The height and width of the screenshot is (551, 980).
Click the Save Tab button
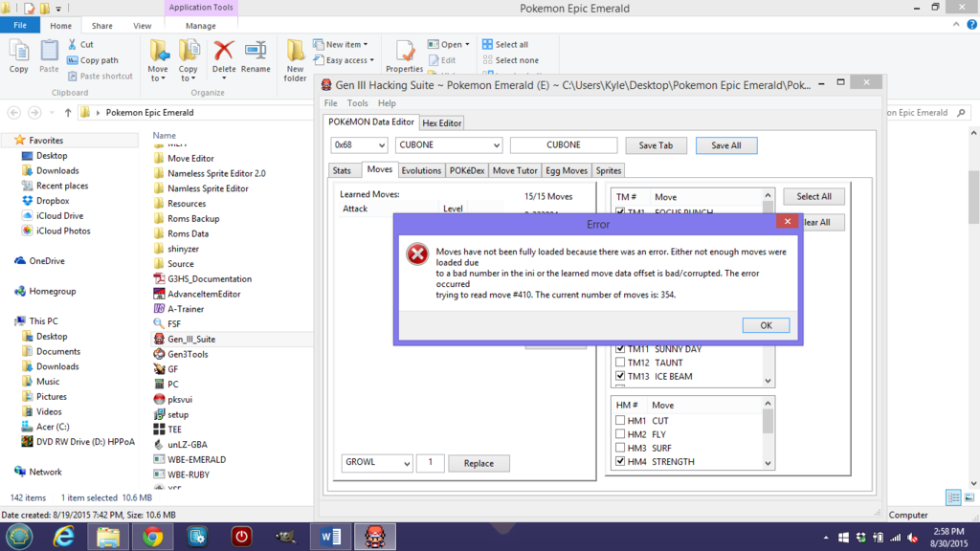pyautogui.click(x=656, y=145)
